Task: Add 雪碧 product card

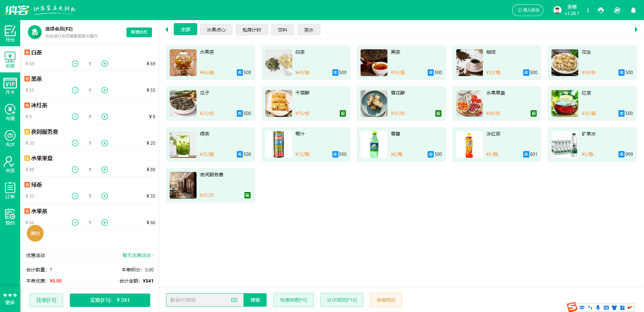Action: pos(401,144)
